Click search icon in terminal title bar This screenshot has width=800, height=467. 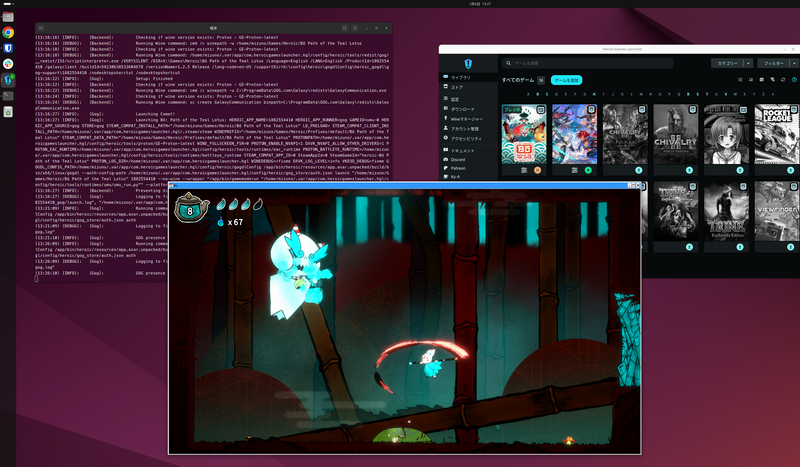[344, 28]
